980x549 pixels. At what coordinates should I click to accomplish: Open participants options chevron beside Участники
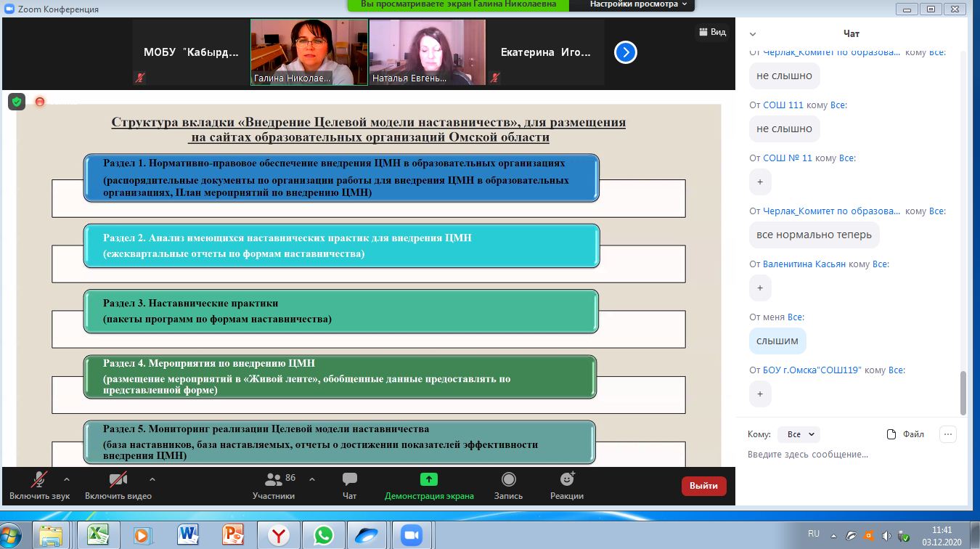click(312, 479)
